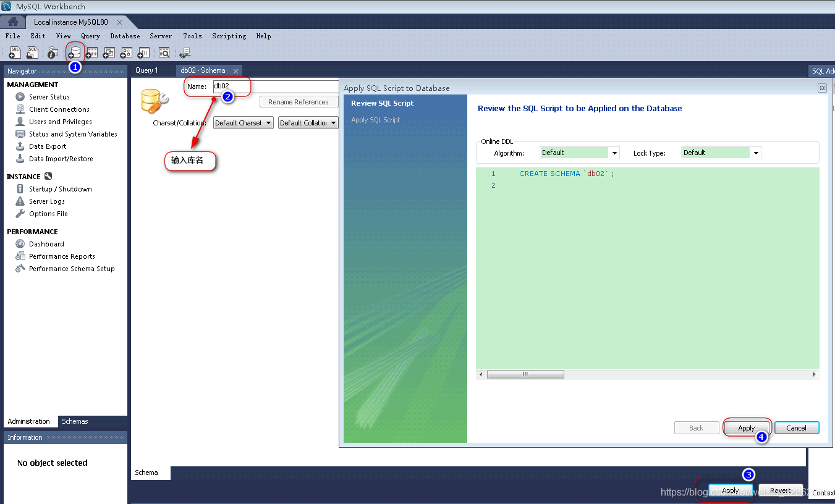Viewport: 835px width, 504px height.
Task: Open the Query menu
Action: [90, 36]
